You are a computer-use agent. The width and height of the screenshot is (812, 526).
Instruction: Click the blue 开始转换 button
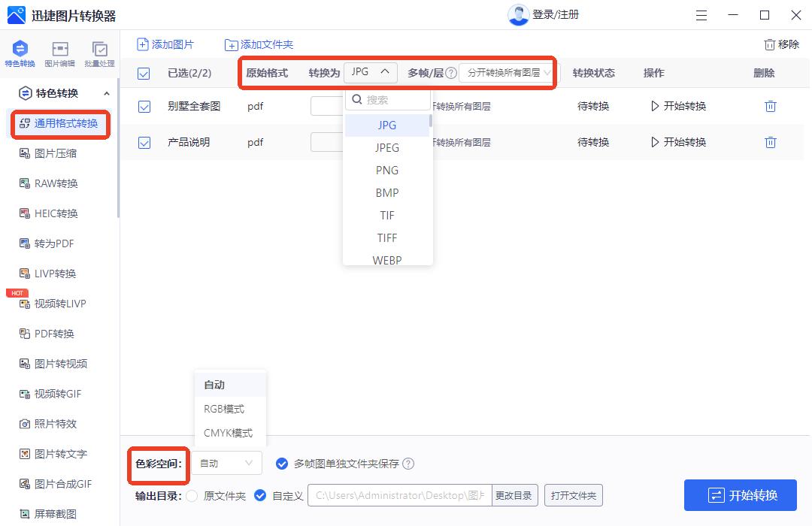(740, 495)
